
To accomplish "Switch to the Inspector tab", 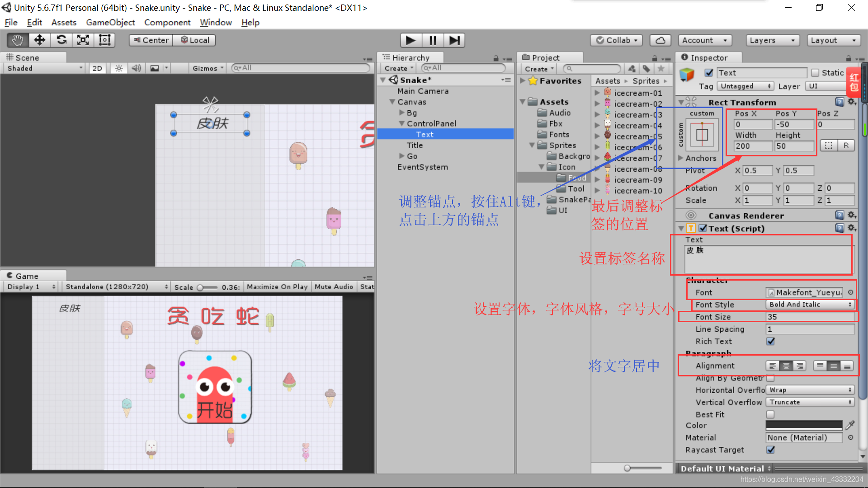I will (x=708, y=57).
